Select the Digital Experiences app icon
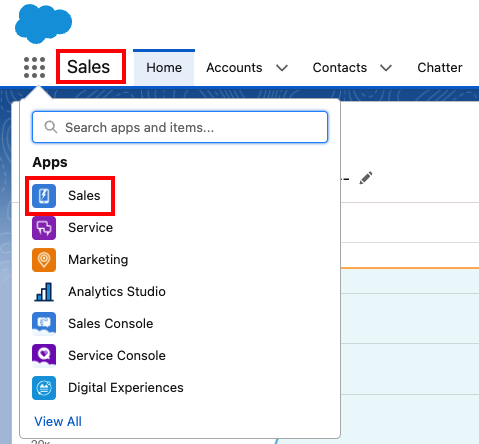 (44, 388)
